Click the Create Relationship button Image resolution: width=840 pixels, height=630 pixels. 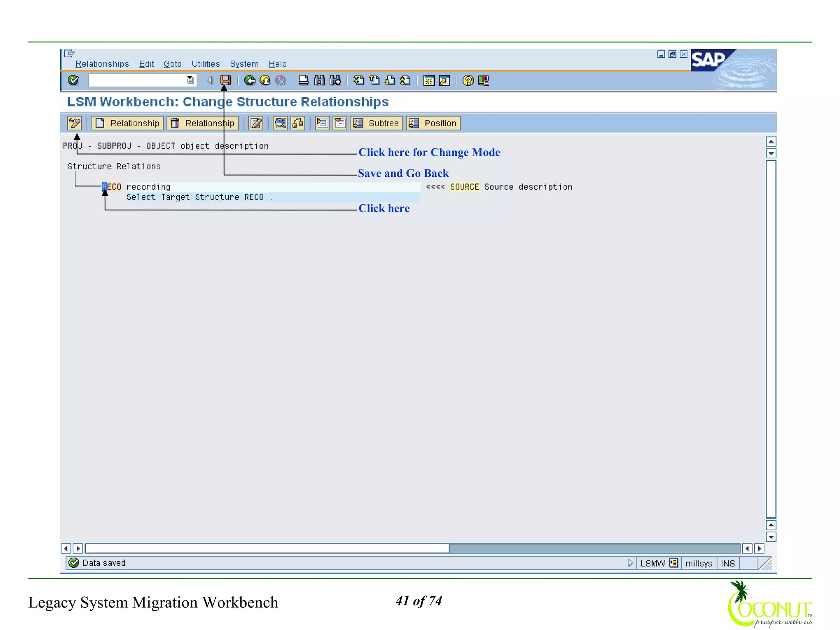(x=128, y=123)
